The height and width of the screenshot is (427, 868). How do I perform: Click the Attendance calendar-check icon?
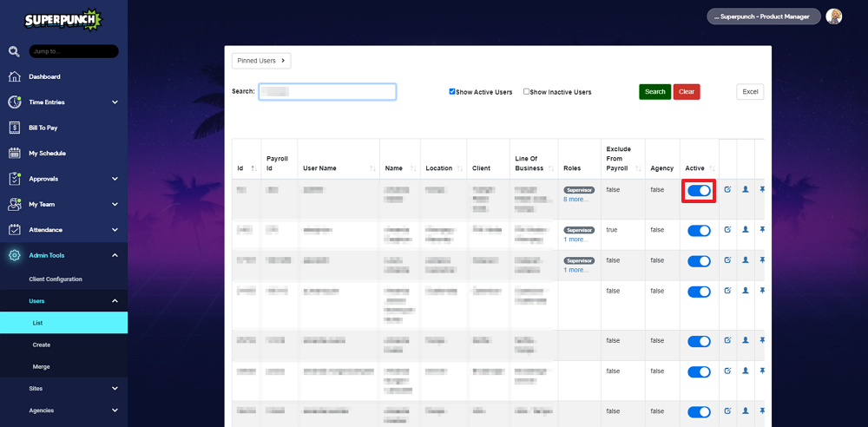[15, 229]
